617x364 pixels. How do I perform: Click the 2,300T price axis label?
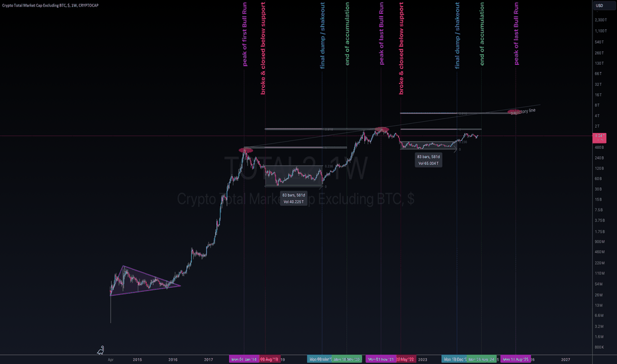pos(600,20)
